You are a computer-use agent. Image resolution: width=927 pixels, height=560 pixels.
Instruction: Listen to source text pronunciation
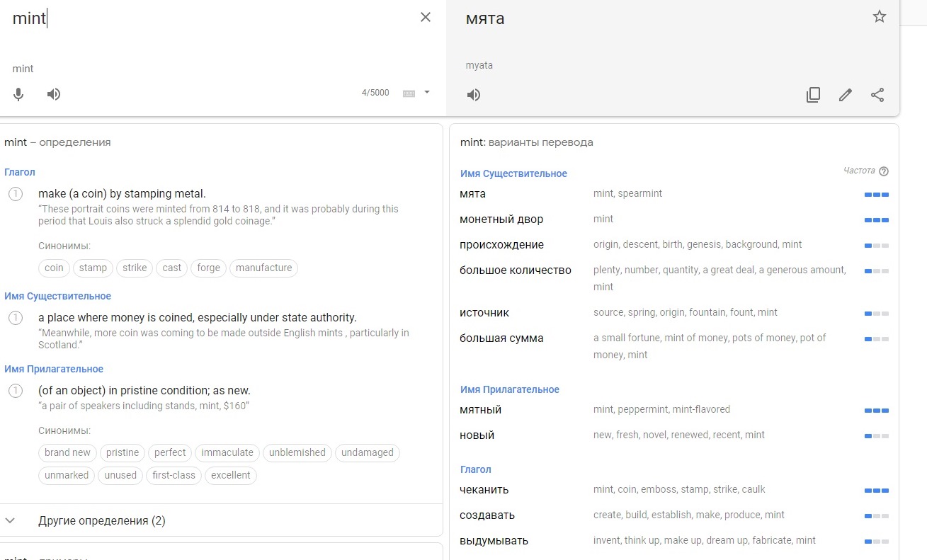coord(54,94)
